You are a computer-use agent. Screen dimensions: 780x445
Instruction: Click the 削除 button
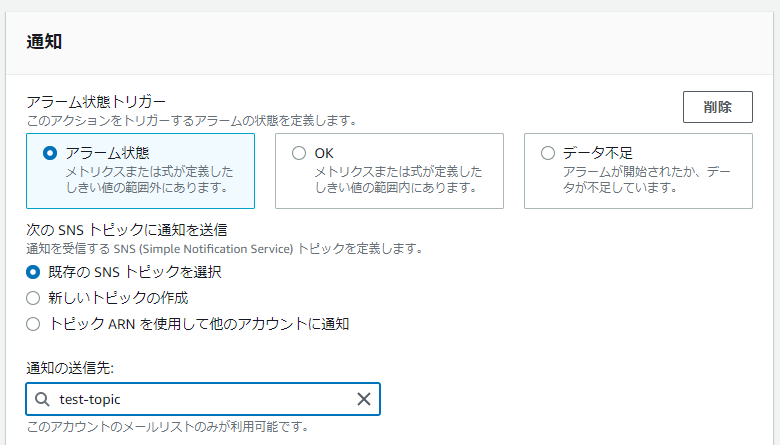coord(717,107)
